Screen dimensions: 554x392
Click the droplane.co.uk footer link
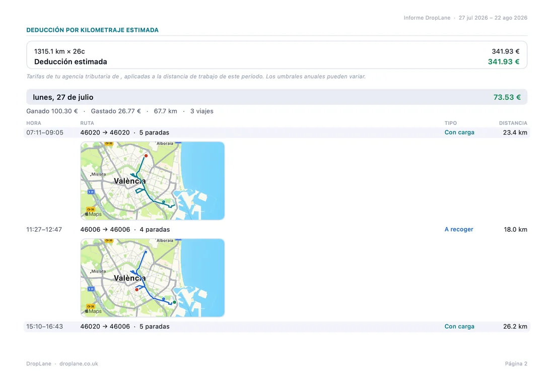point(79,363)
